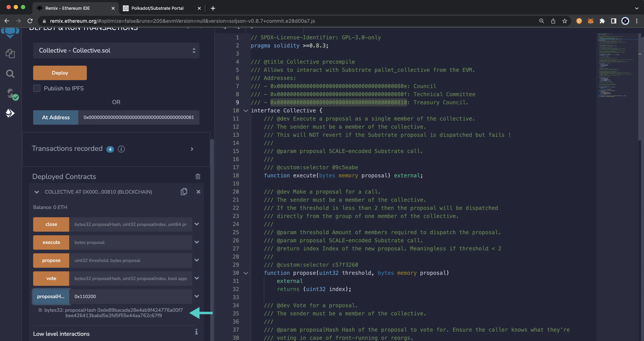Click the proposalHash input with 0x110200
The height and width of the screenshot is (341, 644).
[x=131, y=296]
